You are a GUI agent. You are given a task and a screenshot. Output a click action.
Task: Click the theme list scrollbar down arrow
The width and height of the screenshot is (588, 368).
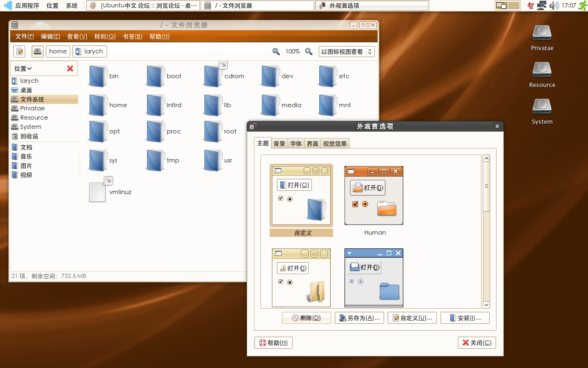tap(486, 305)
